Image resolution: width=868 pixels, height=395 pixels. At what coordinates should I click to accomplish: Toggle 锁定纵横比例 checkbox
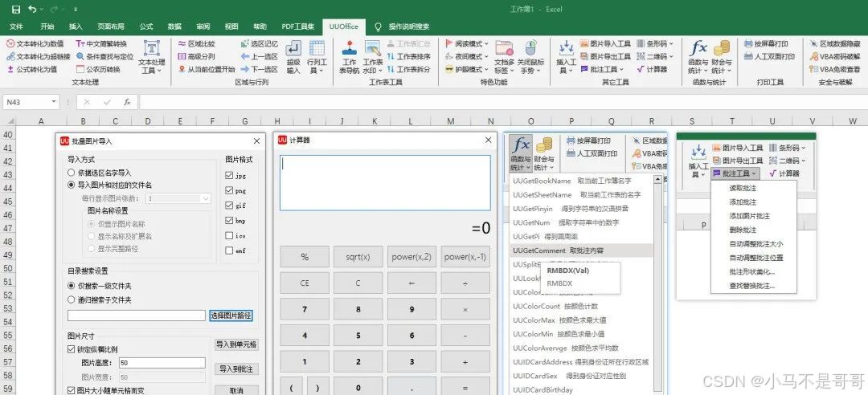[x=72, y=349]
